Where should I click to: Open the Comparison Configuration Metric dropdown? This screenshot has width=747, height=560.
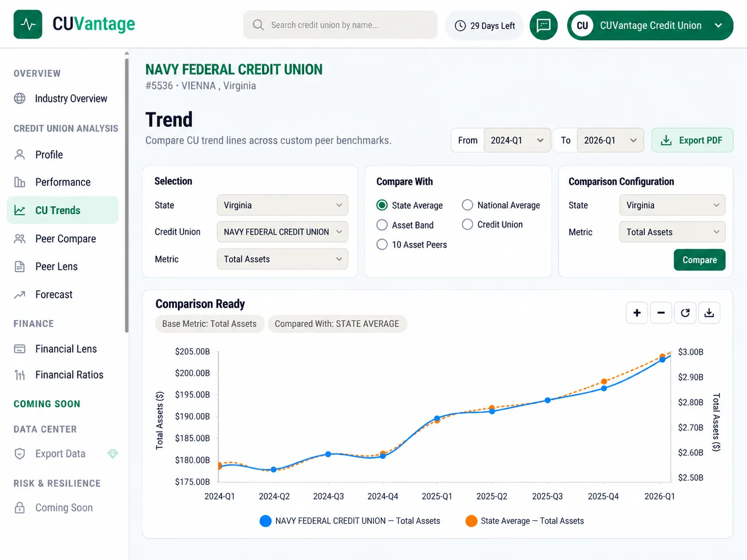click(x=672, y=232)
